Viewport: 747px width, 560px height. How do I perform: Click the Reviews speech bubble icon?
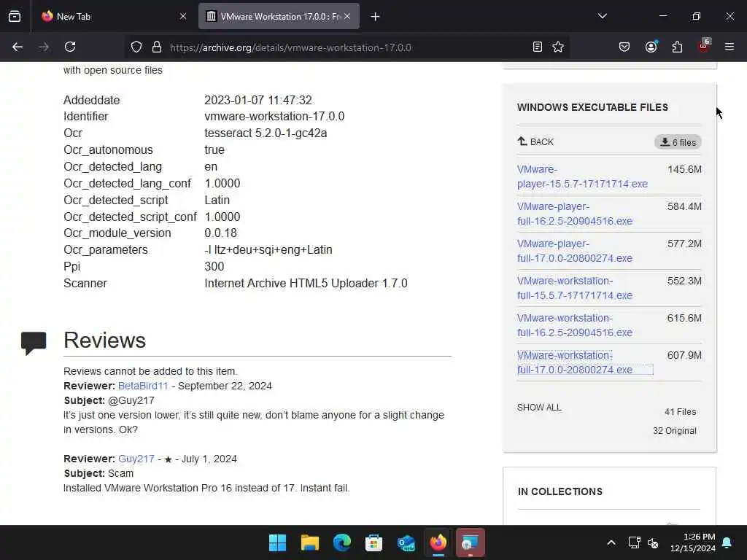(34, 343)
